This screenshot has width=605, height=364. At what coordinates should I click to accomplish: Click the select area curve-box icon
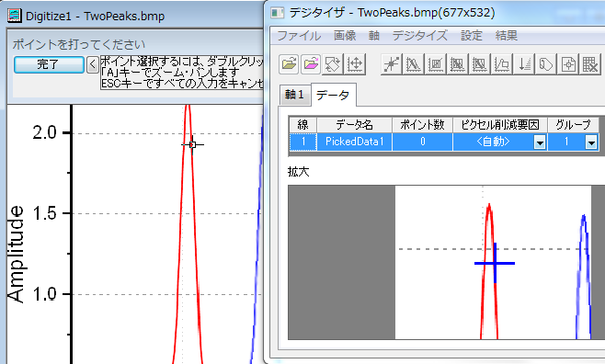[x=502, y=64]
